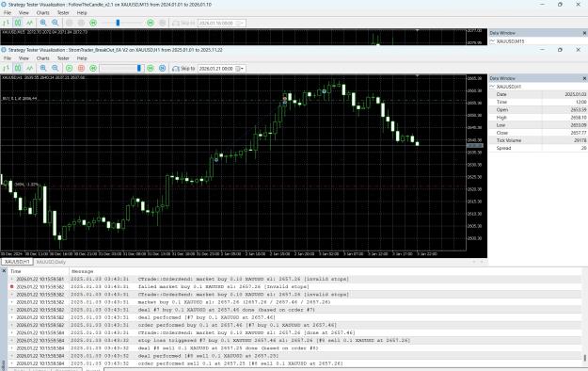
Task: Click Skip to button in StromTrader toolbar
Action: (x=183, y=69)
